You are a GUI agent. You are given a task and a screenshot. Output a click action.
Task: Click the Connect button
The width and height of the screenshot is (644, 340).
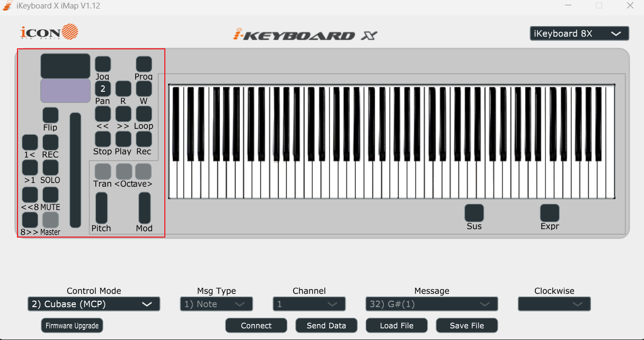[256, 326]
